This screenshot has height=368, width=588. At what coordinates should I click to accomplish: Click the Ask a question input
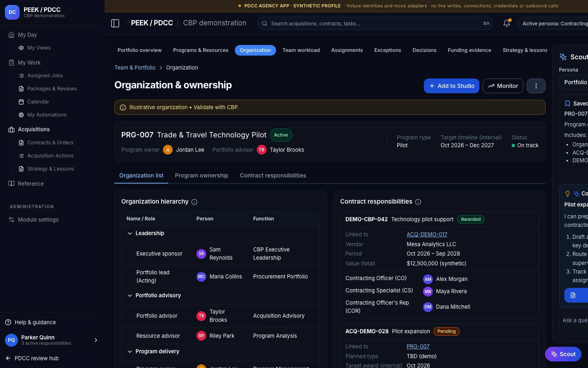coord(574,325)
